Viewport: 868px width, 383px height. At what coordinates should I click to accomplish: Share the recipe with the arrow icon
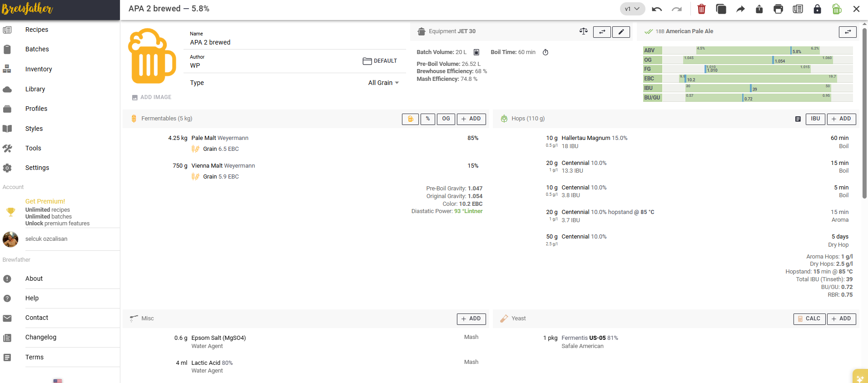coord(740,9)
